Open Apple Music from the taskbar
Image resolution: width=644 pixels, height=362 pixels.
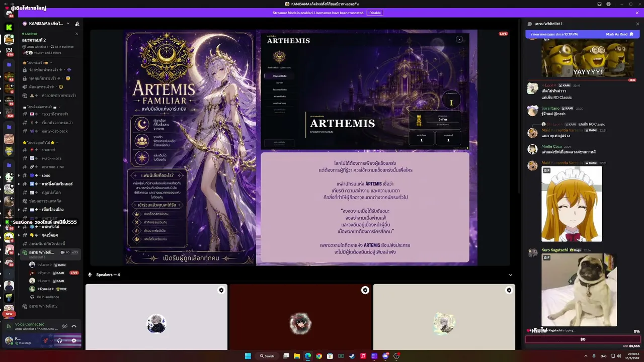click(x=363, y=356)
